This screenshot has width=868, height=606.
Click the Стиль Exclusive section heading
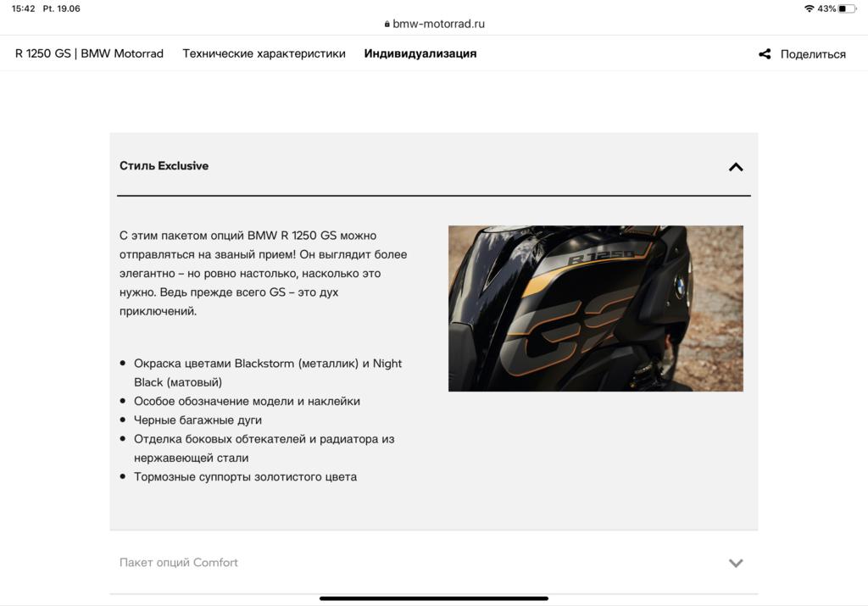click(164, 166)
